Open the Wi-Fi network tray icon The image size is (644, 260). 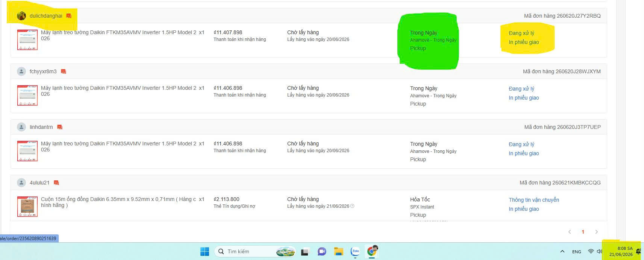[591, 251]
